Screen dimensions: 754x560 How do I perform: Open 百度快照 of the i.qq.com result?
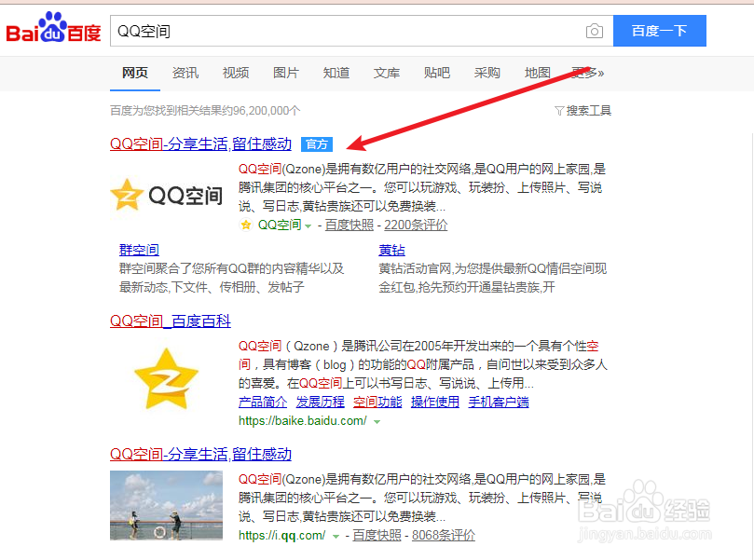377,536
